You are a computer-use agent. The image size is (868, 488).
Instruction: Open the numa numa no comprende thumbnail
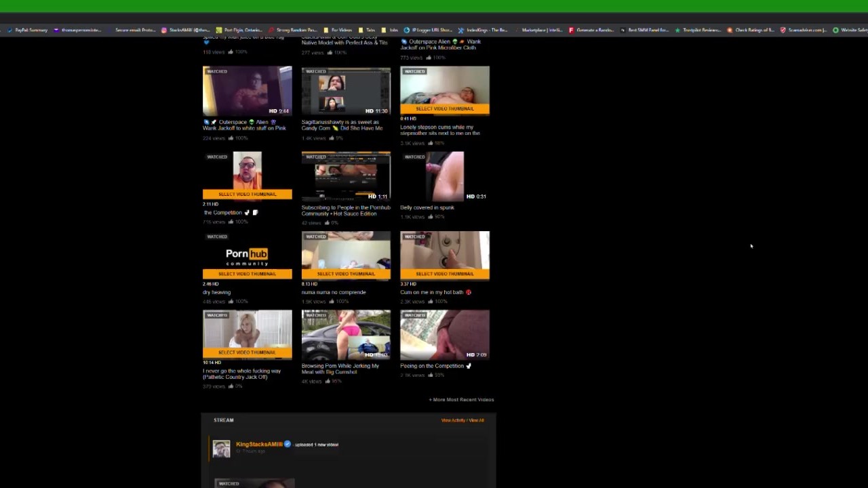pyautogui.click(x=346, y=255)
